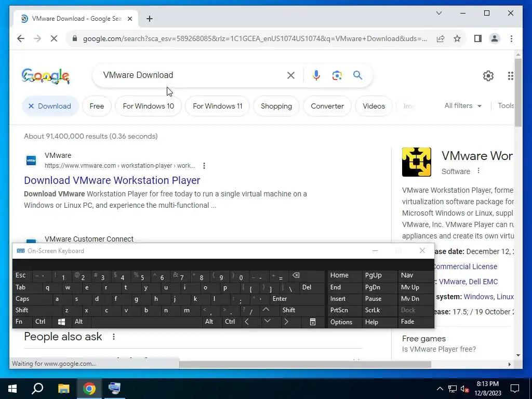Open Google apps grid
532x399 pixels.
[x=510, y=76]
